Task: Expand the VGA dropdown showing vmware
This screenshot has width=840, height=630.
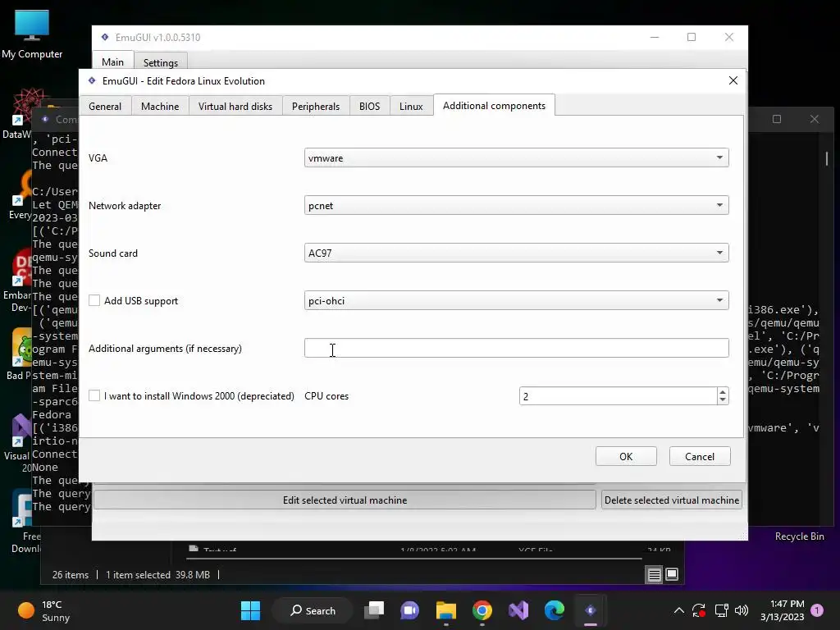Action: click(x=517, y=157)
